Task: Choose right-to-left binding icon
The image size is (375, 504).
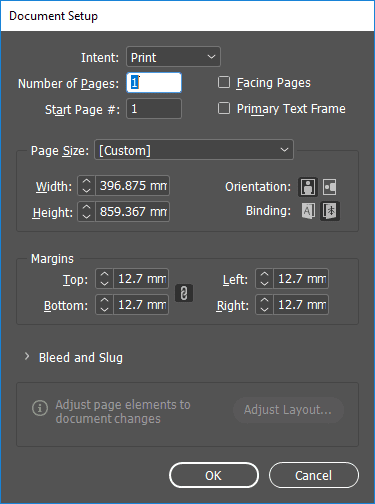Action: coord(330,211)
